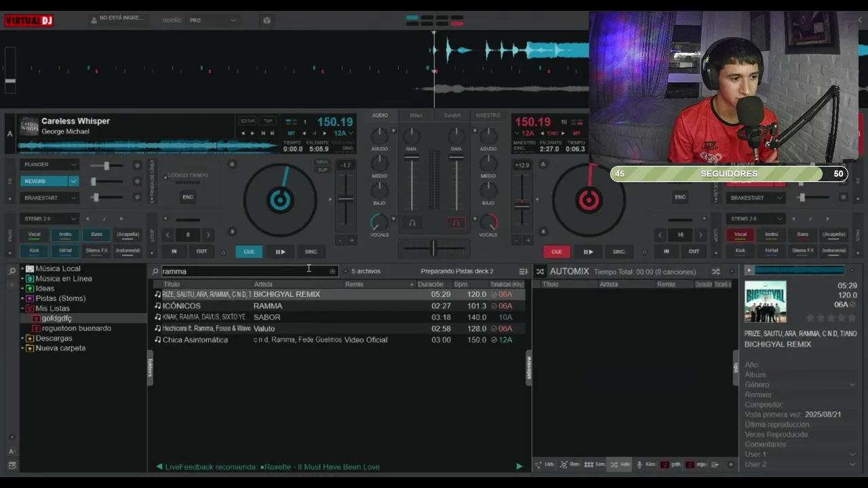Image resolution: width=868 pixels, height=488 pixels.
Task: Toggle the Instru stem pad on left deck
Action: click(65, 235)
